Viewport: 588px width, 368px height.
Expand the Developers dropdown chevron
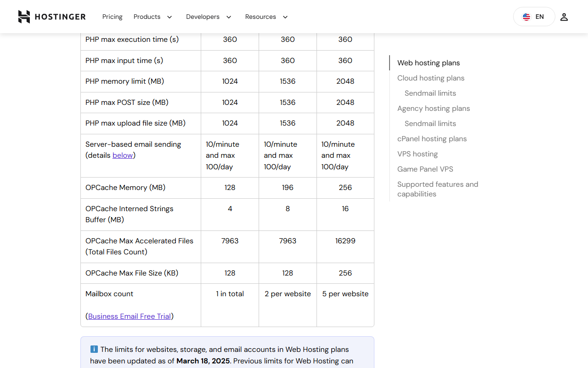pos(228,17)
